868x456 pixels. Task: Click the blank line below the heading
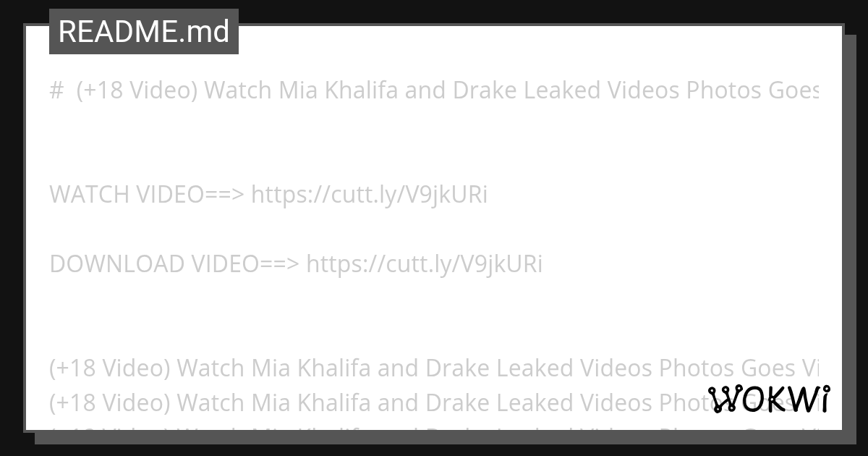pyautogui.click(x=434, y=143)
